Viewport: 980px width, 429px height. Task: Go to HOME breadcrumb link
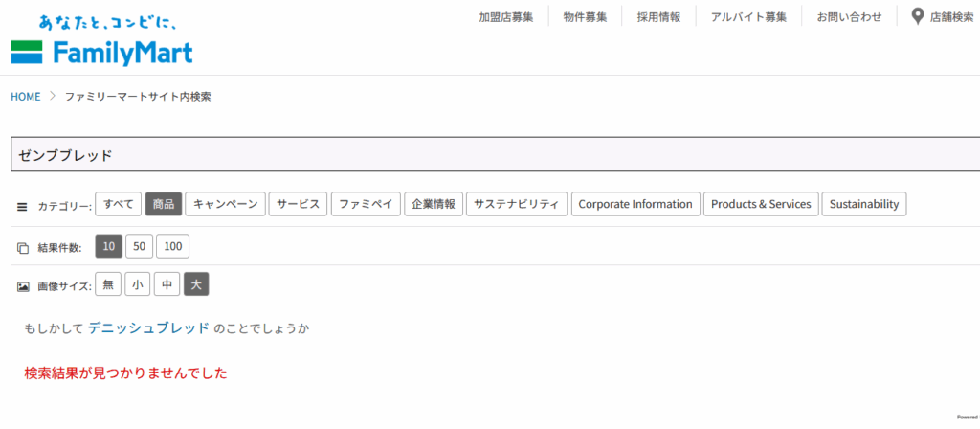click(26, 97)
